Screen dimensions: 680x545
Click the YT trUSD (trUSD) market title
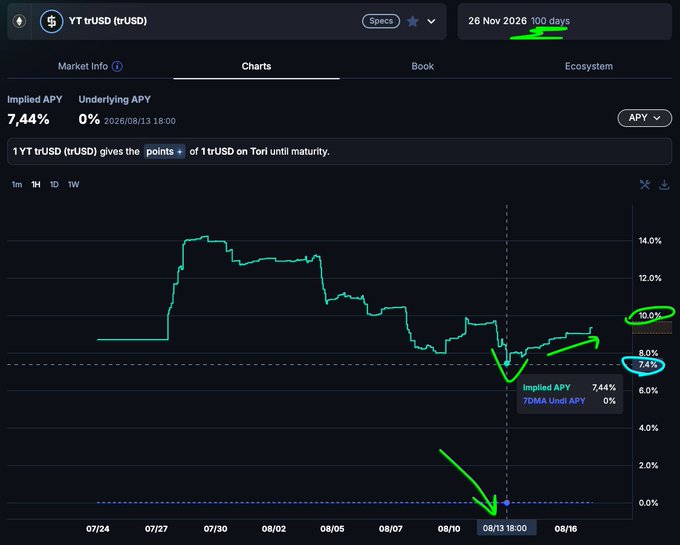click(x=108, y=21)
